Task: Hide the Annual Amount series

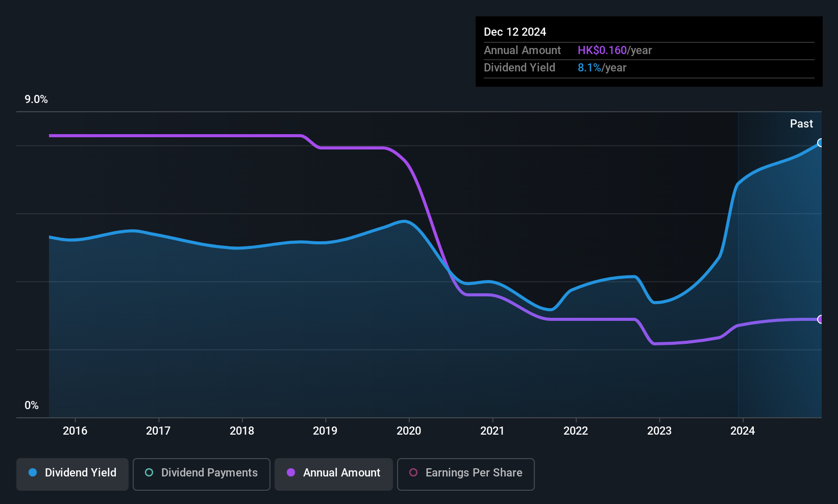Action: (334, 473)
